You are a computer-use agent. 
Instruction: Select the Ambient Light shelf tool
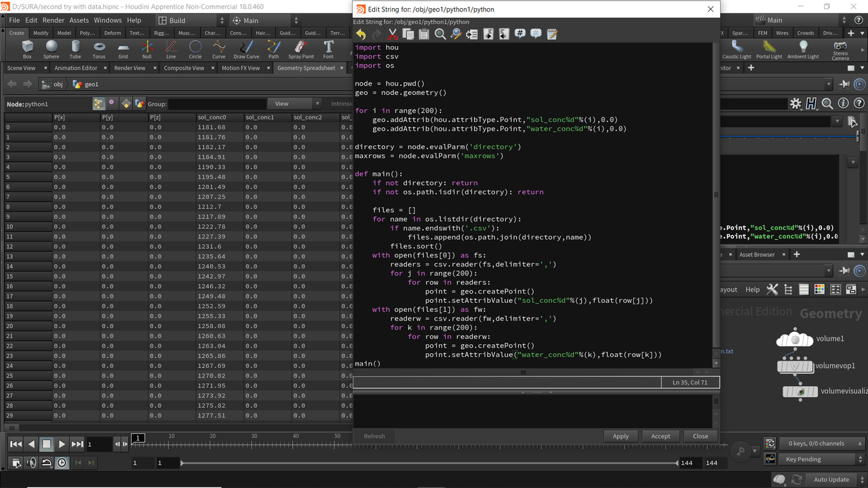(x=804, y=49)
